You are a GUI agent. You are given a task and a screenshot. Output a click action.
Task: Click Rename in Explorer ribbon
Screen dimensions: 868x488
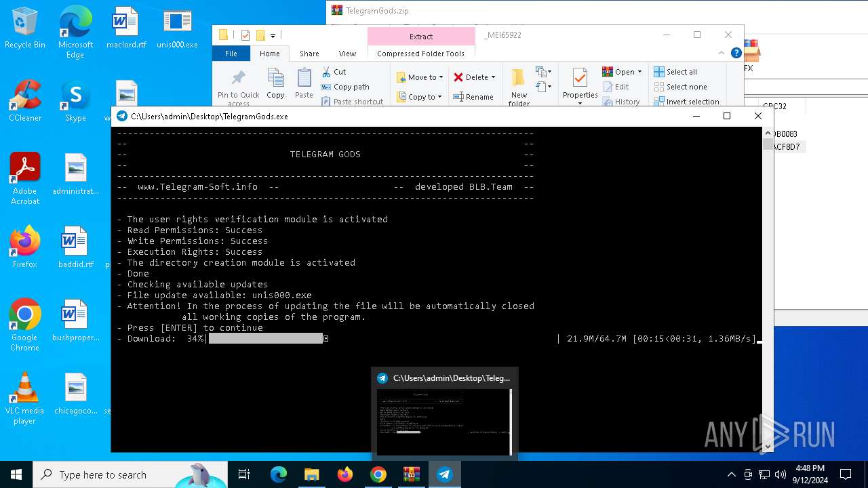coord(473,97)
